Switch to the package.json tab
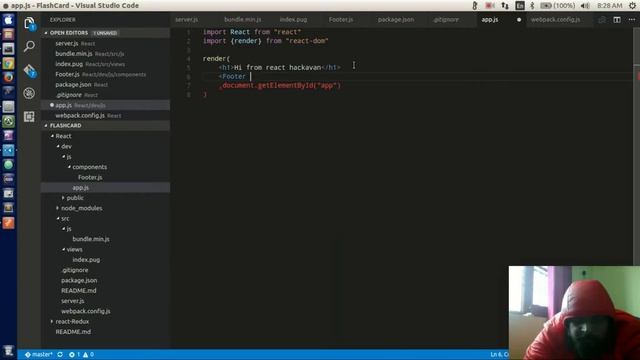 tap(396, 20)
